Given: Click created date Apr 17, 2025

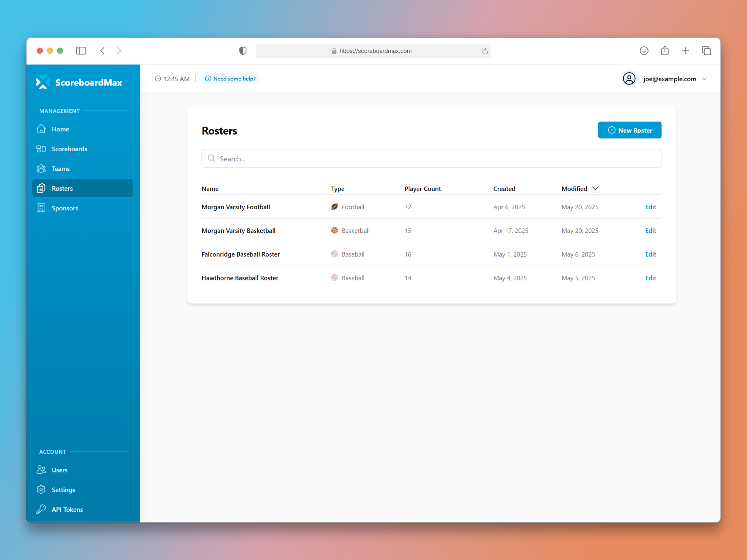Looking at the screenshot, I should [511, 231].
